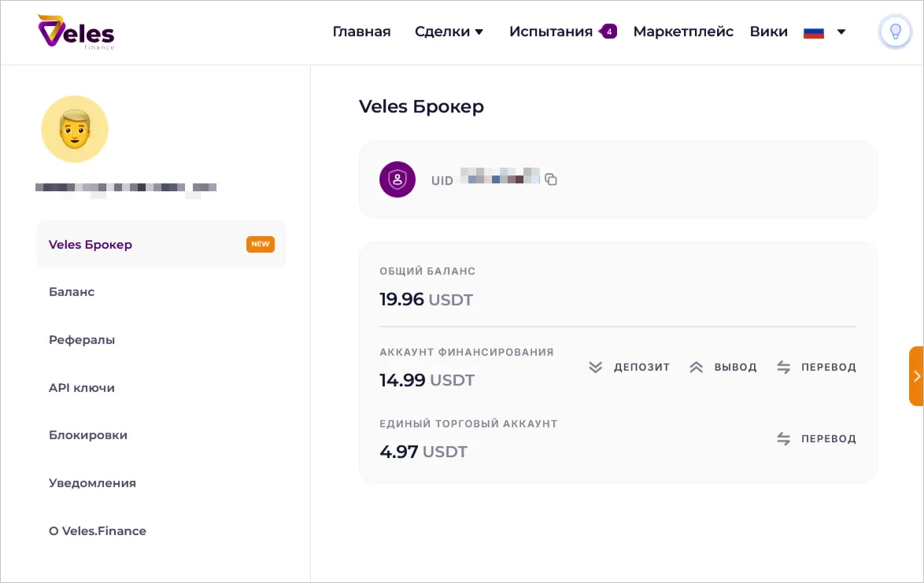Screen dimensions: 924x583
Task: Click the profile avatar emoji
Action: (75, 128)
